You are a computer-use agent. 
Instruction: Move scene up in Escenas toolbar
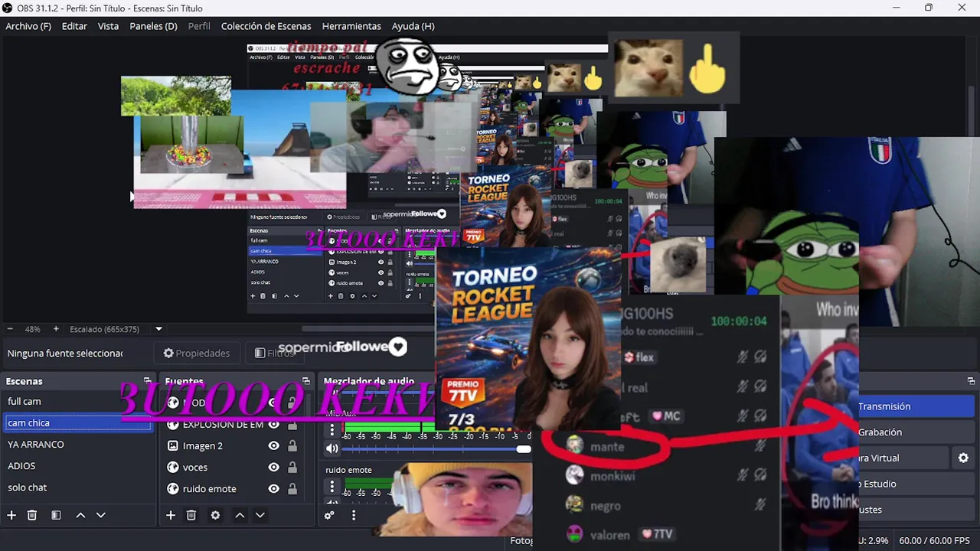tap(80, 515)
